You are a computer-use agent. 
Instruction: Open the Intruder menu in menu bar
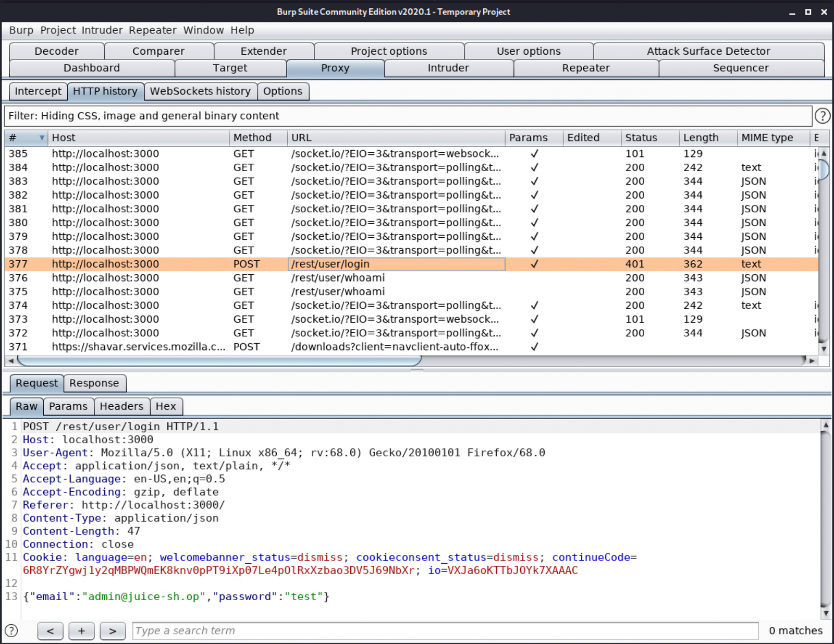pyautogui.click(x=102, y=30)
